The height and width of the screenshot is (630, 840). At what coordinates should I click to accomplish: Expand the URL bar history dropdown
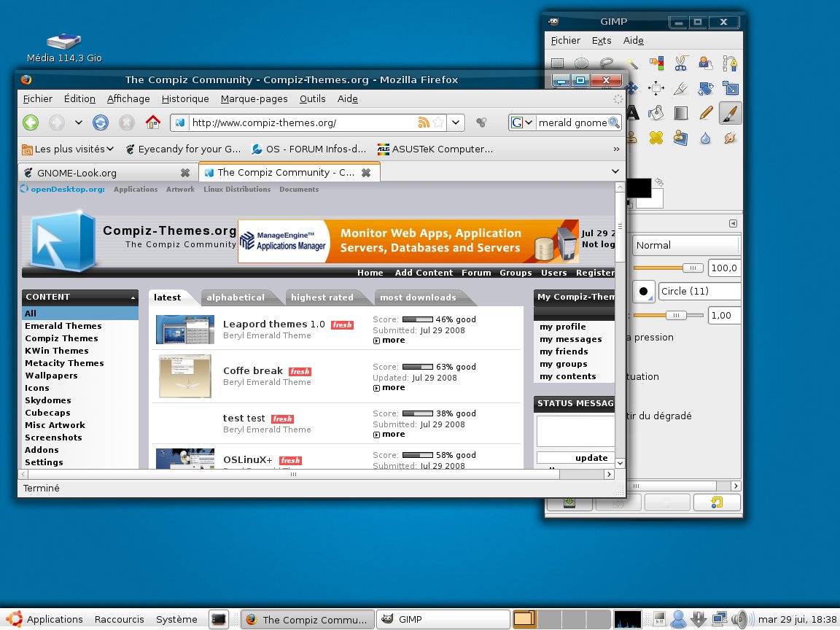click(455, 122)
